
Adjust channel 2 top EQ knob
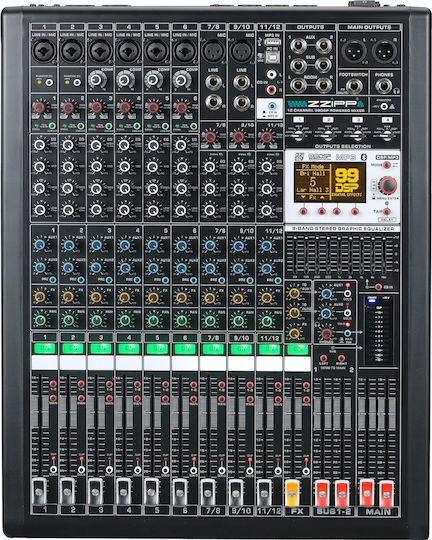[x=68, y=145]
